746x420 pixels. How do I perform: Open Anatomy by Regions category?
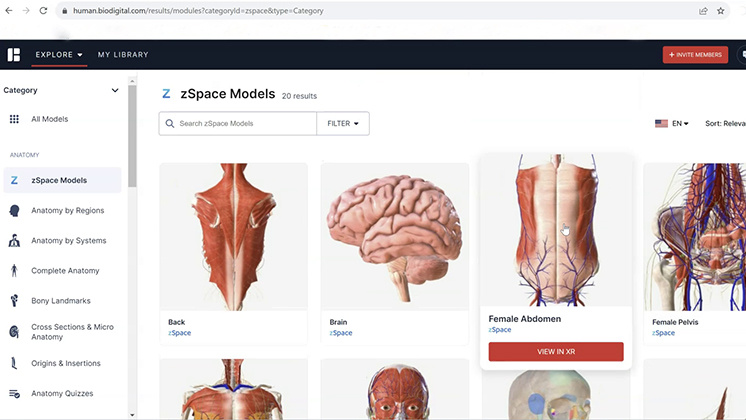62,210
